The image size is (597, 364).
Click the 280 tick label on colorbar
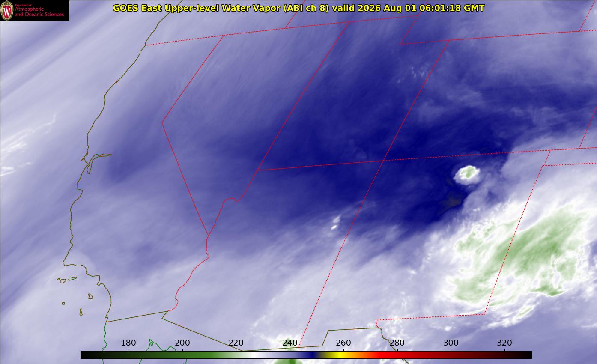click(397, 343)
